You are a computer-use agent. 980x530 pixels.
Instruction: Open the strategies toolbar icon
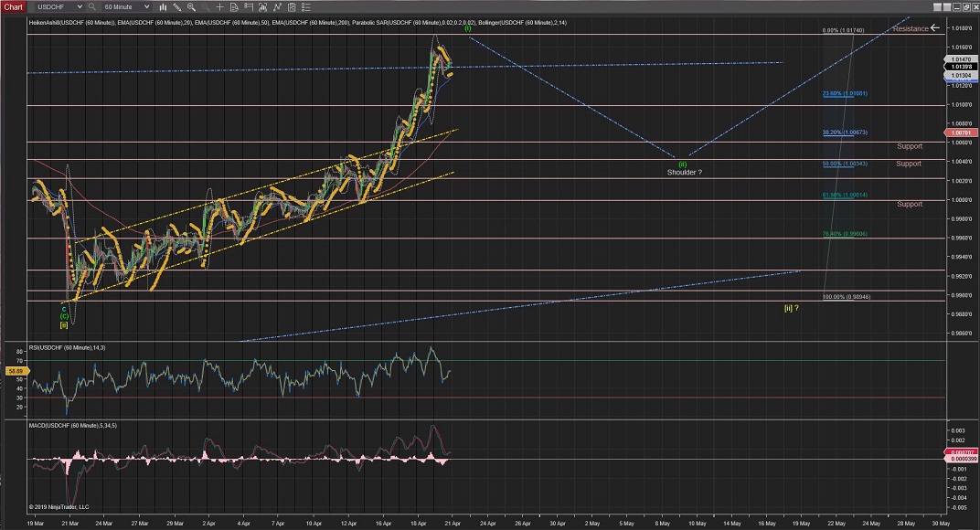(292, 7)
